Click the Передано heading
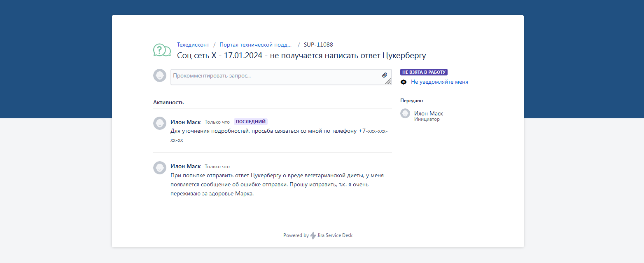Image resolution: width=644 pixels, height=263 pixels. click(x=411, y=101)
